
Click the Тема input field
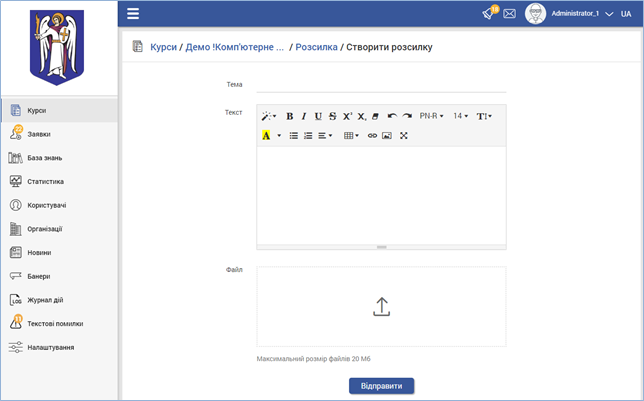[381, 84]
